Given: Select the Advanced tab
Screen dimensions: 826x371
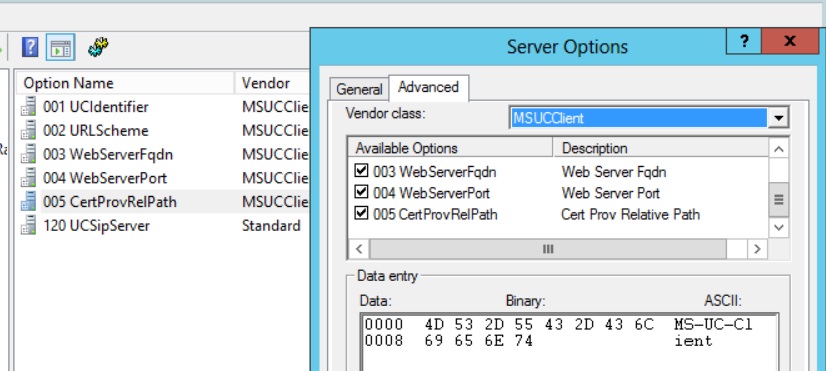Looking at the screenshot, I should tap(428, 87).
